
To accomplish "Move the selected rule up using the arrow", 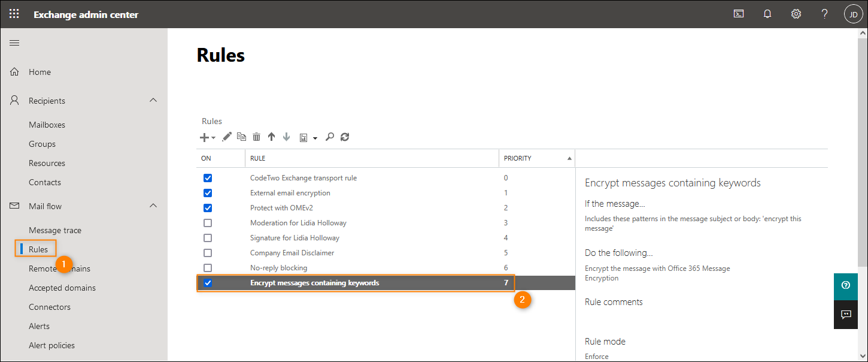I will point(271,137).
